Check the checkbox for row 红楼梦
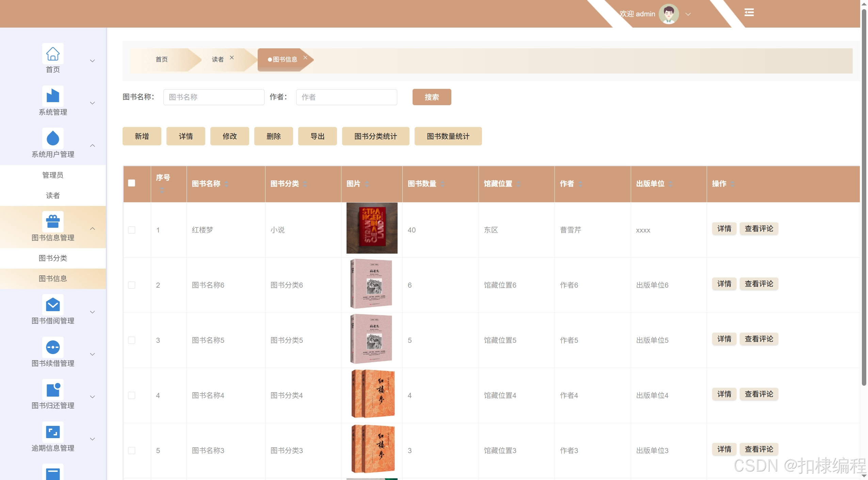Screen dimensions: 868x480 [132, 230]
